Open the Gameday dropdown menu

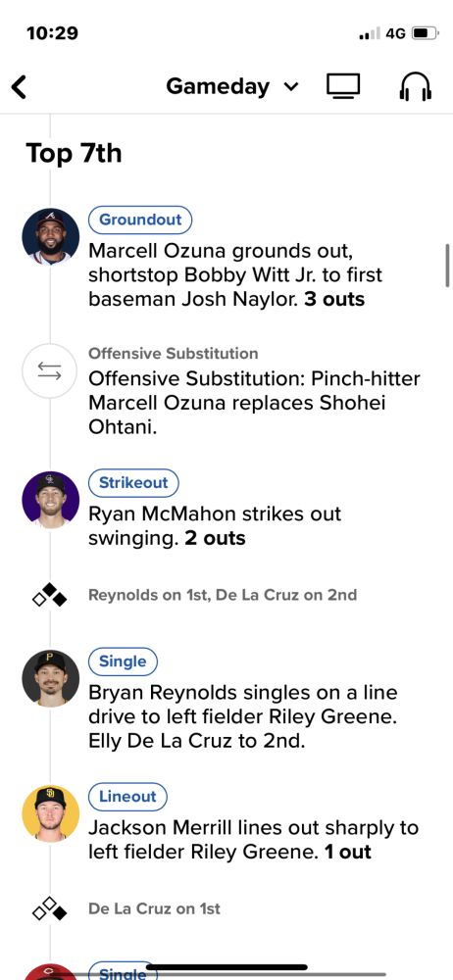(232, 86)
